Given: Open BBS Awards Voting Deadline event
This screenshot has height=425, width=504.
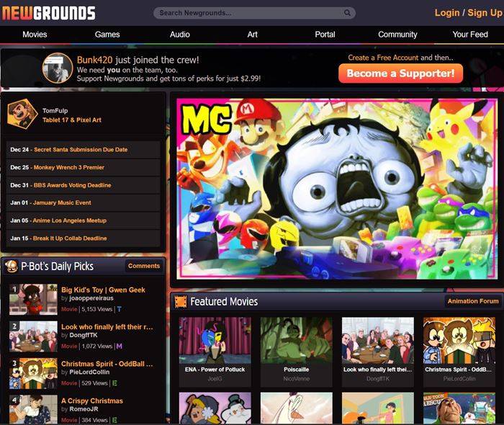Looking at the screenshot, I should pos(72,185).
